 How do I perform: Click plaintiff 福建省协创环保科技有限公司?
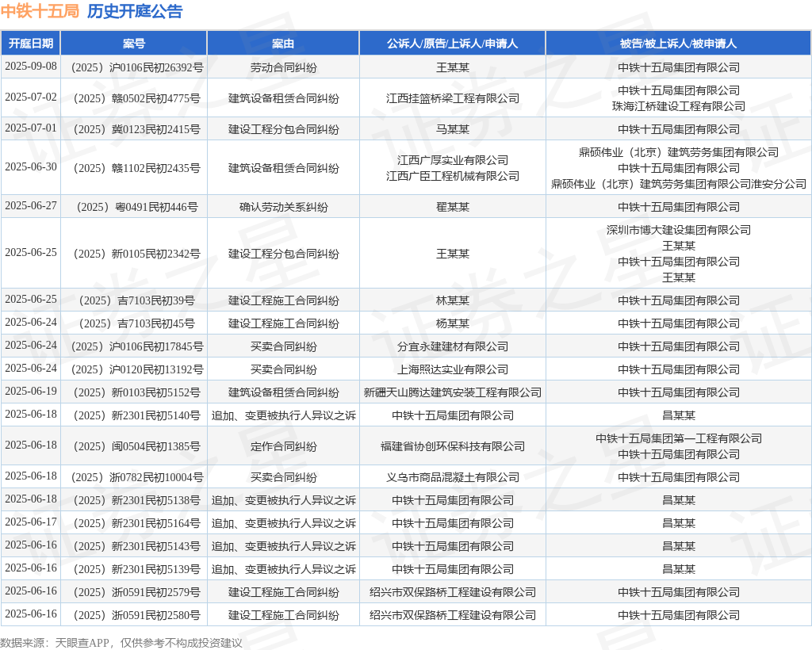pos(453,446)
